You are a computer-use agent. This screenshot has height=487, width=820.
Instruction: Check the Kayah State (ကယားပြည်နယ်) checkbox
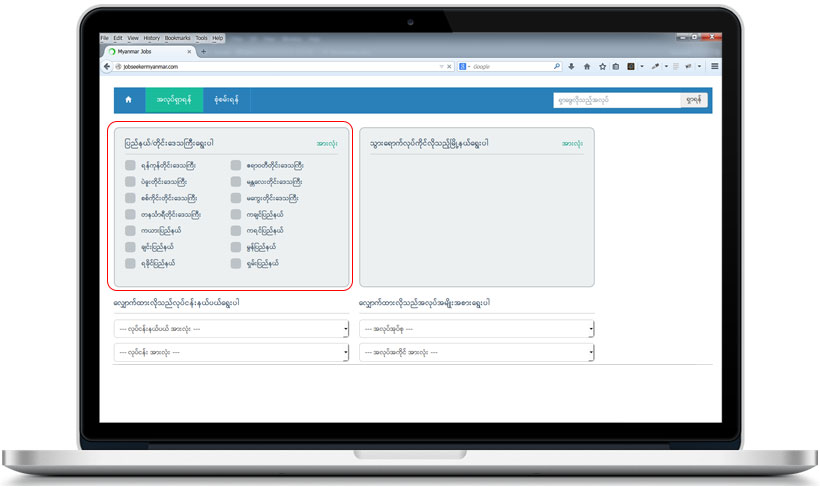[130, 230]
